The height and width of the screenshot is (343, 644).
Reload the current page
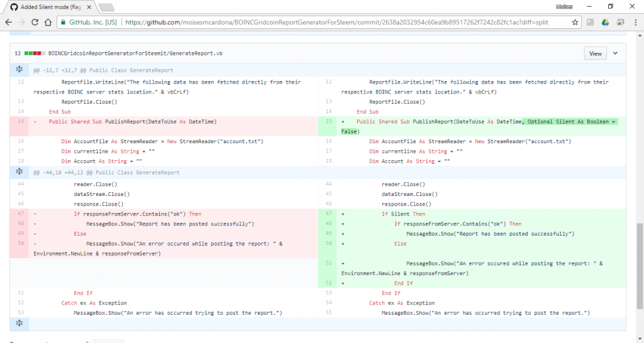pyautogui.click(x=35, y=22)
